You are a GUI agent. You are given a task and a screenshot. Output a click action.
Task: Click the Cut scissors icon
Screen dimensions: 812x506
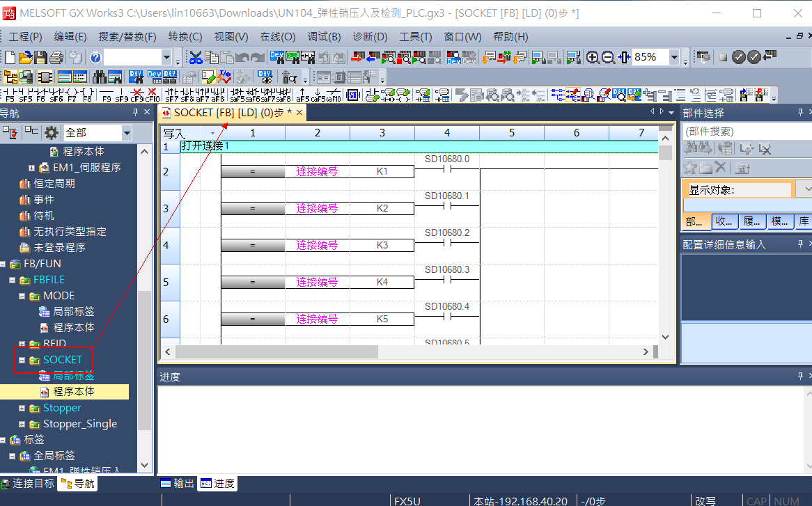tap(196, 58)
